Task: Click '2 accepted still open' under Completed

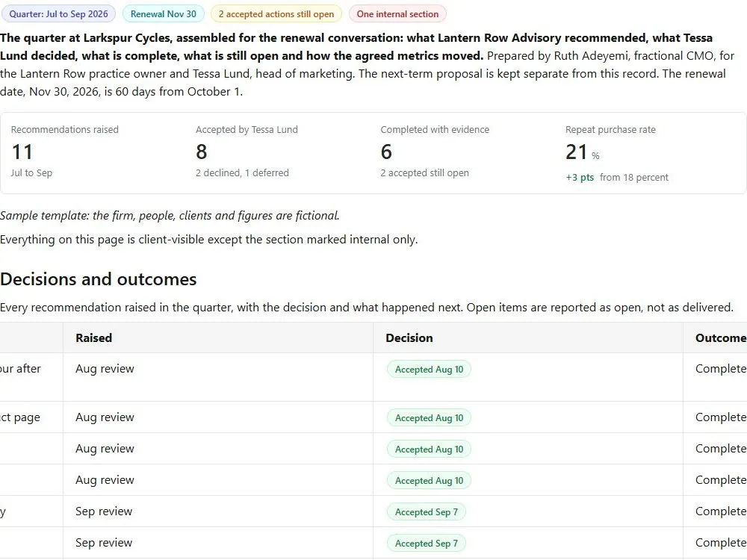Action: tap(424, 173)
